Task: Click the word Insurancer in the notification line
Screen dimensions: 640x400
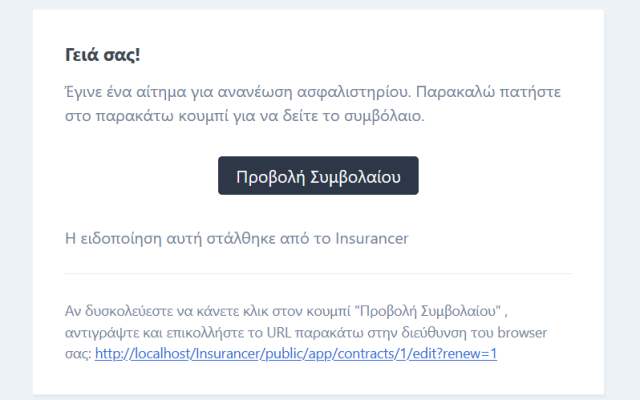Action: (373, 238)
